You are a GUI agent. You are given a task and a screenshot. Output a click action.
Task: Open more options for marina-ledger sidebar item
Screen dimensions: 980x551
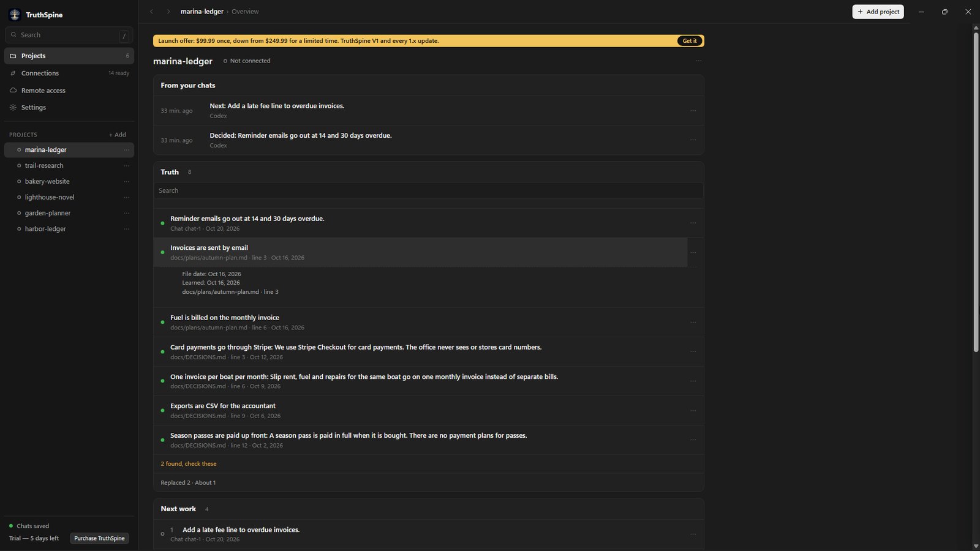(127, 150)
